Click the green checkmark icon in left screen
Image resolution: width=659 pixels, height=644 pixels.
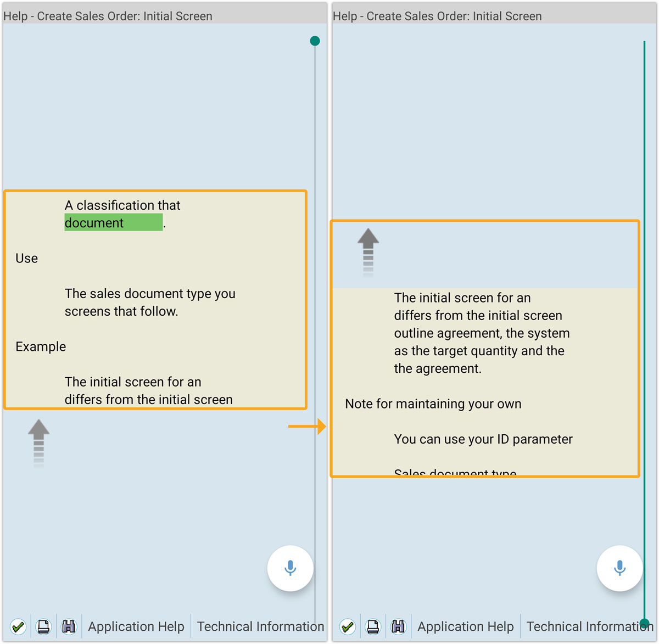click(18, 626)
